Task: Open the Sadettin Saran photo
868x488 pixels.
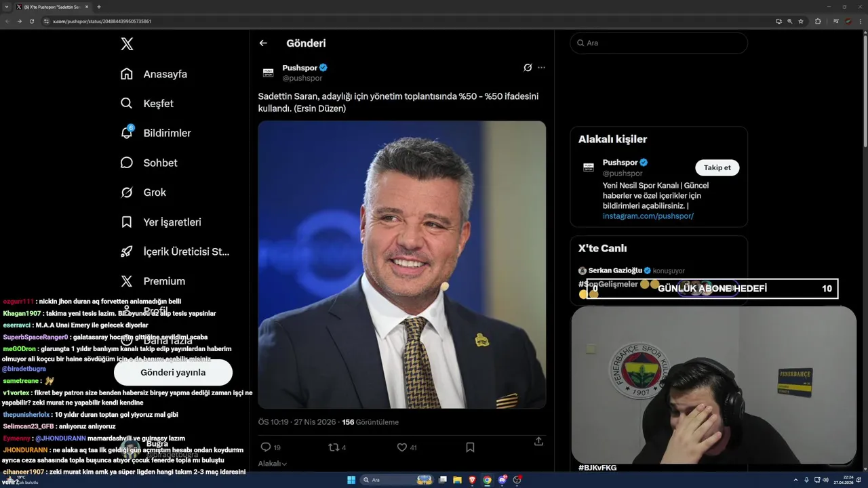Action: pos(402,265)
